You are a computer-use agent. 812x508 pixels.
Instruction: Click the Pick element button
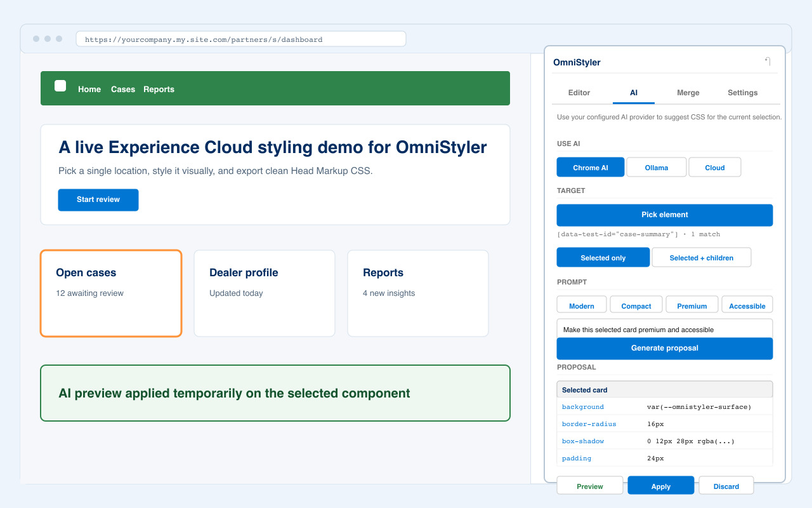point(665,215)
